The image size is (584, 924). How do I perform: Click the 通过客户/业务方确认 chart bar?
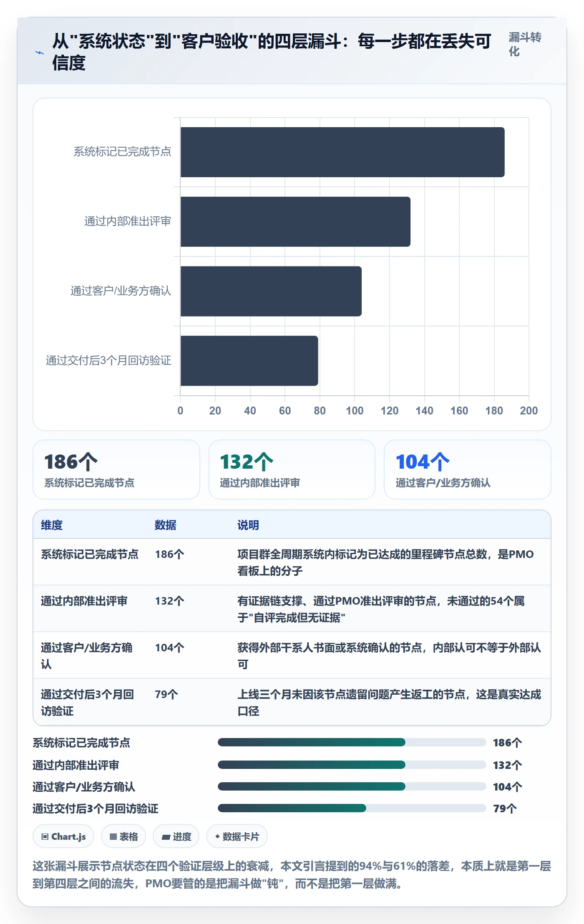click(271, 291)
